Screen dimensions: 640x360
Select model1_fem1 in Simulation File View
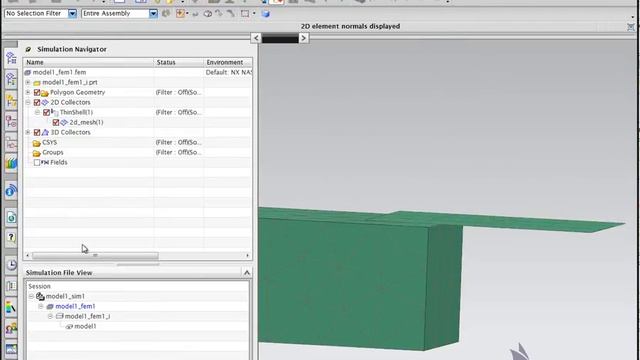76,306
